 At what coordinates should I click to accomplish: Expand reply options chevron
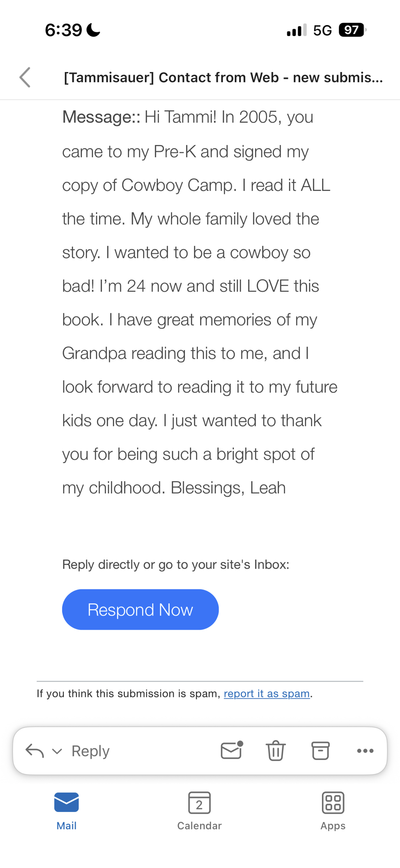[57, 751]
